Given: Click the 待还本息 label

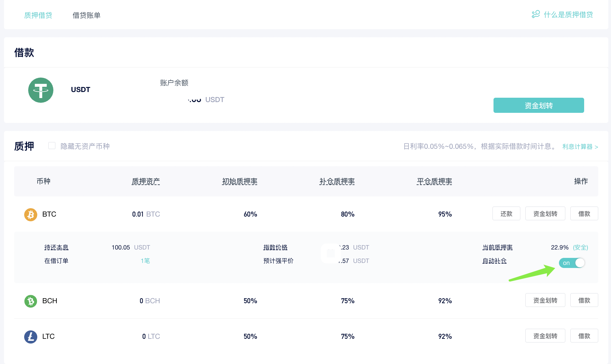Looking at the screenshot, I should [56, 247].
